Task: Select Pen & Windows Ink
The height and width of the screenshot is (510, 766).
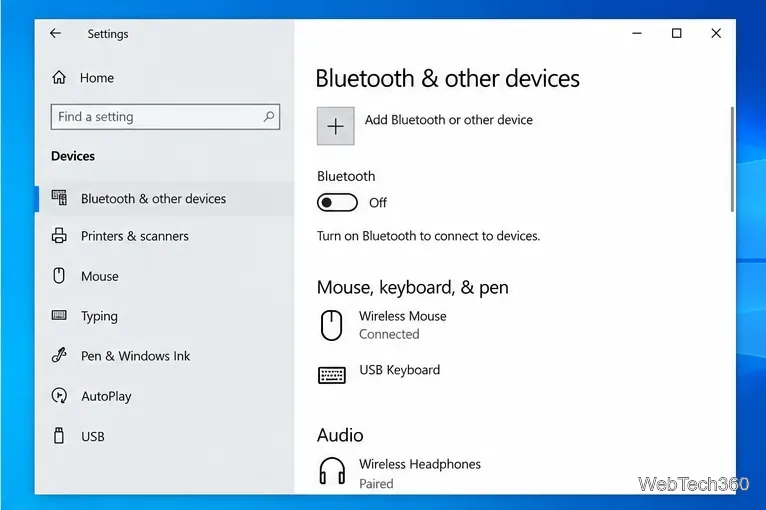Action: [x=165, y=356]
